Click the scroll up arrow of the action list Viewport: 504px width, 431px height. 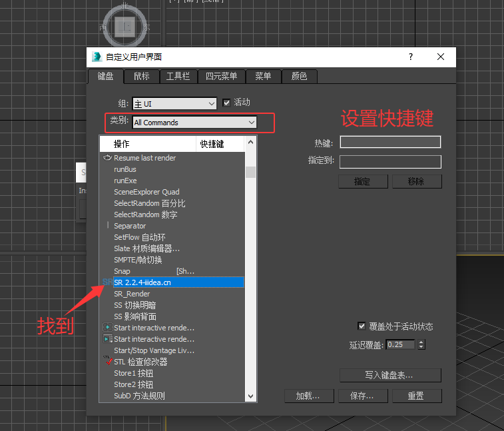[251, 142]
